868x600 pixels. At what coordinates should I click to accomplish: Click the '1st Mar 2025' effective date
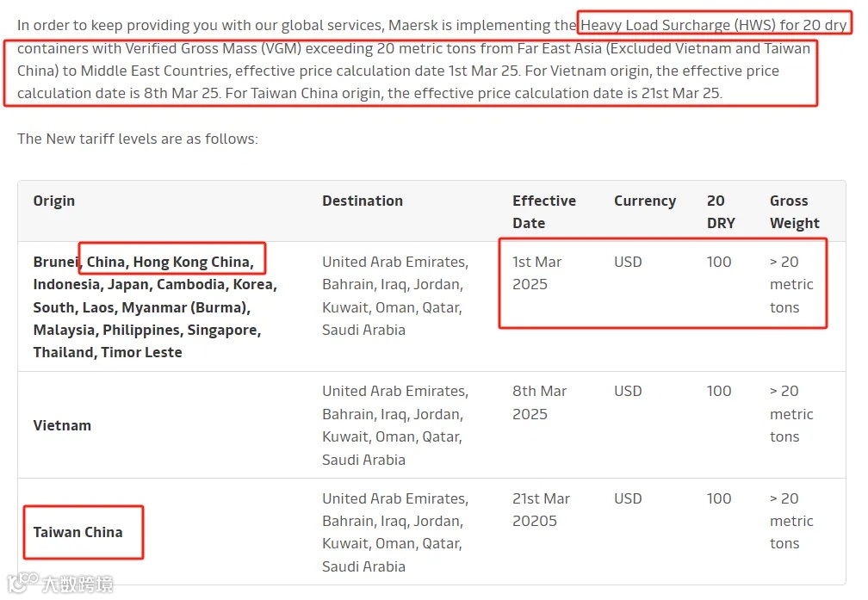point(537,273)
